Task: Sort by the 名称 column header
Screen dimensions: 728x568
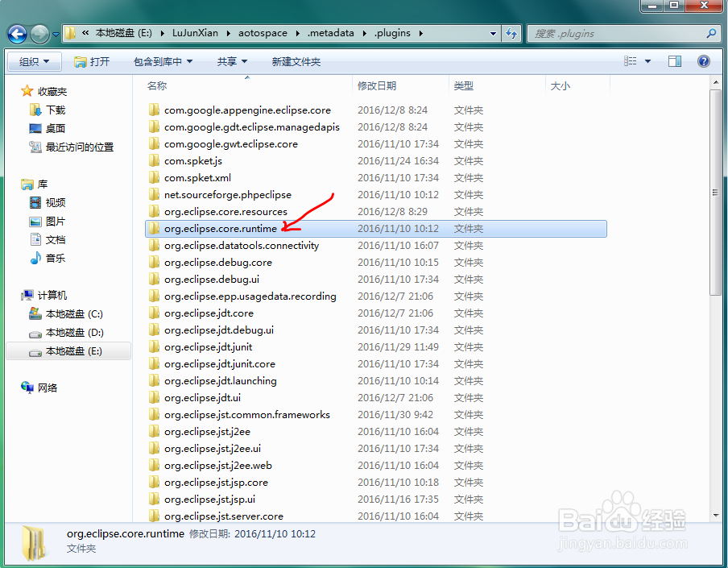Action: tap(157, 86)
